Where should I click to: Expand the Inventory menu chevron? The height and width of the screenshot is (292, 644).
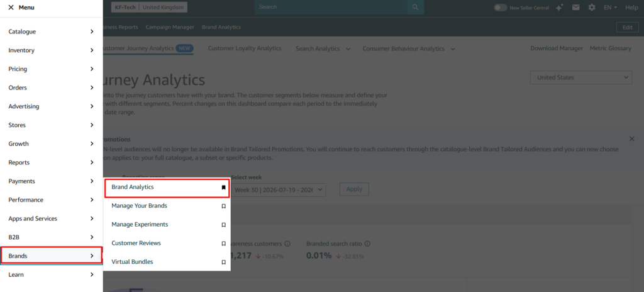point(92,50)
